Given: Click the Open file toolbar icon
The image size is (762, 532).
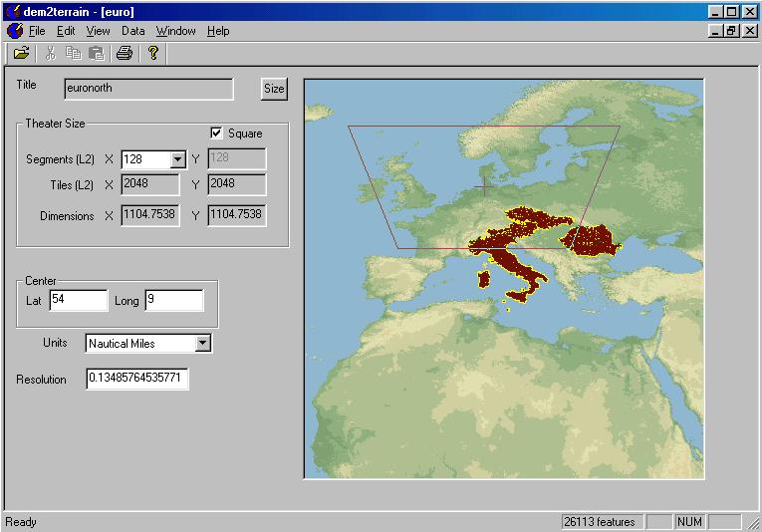Looking at the screenshot, I should 21,54.
